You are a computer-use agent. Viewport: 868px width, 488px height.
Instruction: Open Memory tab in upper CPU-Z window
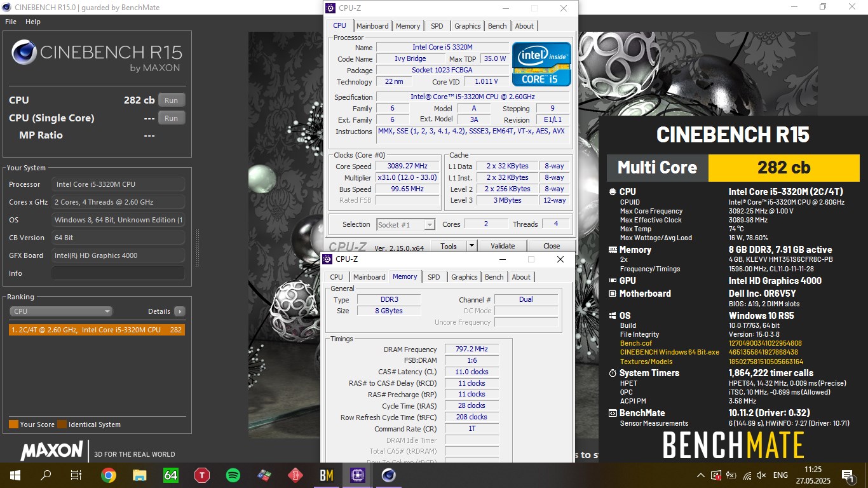click(x=408, y=26)
